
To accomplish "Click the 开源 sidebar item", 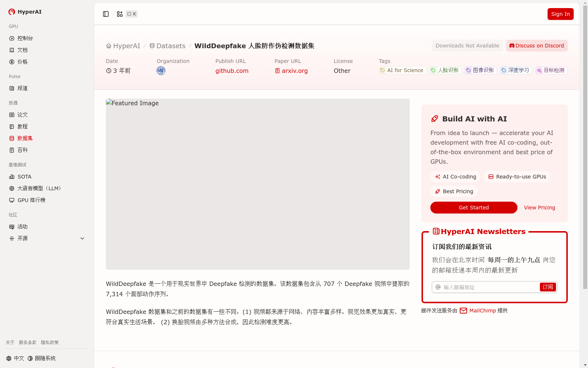I will pos(47,238).
